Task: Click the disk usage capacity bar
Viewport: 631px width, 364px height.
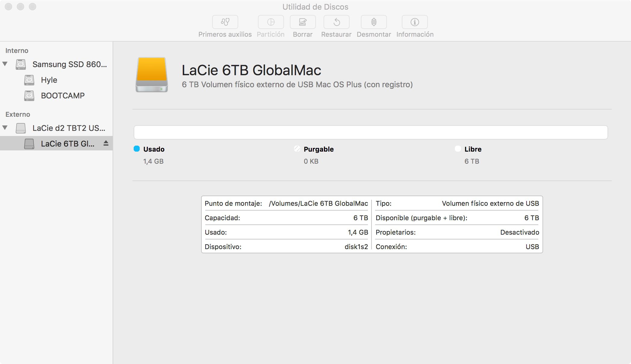Action: coord(371,132)
